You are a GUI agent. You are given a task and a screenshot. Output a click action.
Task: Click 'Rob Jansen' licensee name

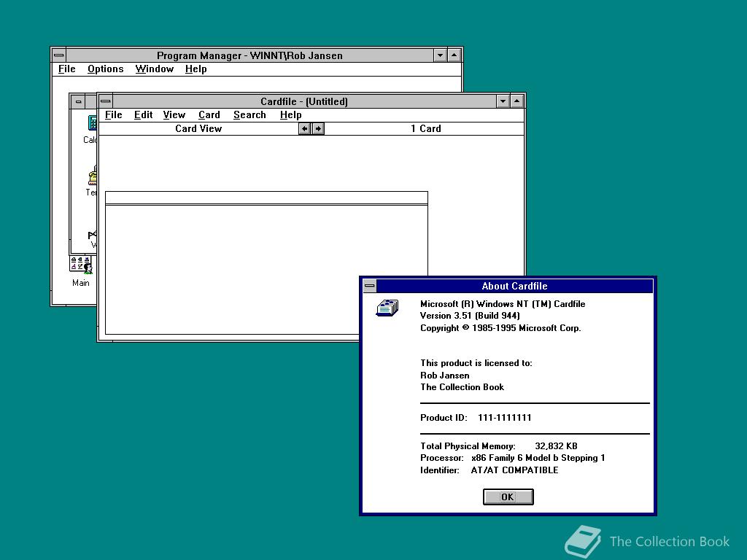(x=444, y=376)
